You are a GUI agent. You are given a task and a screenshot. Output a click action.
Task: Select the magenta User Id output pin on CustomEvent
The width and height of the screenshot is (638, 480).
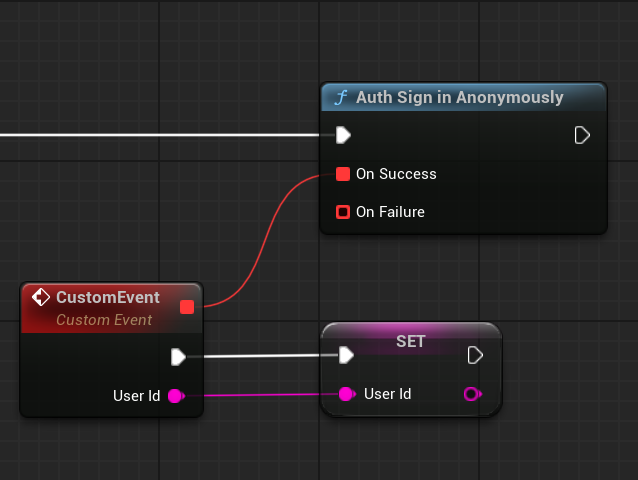tap(175, 396)
